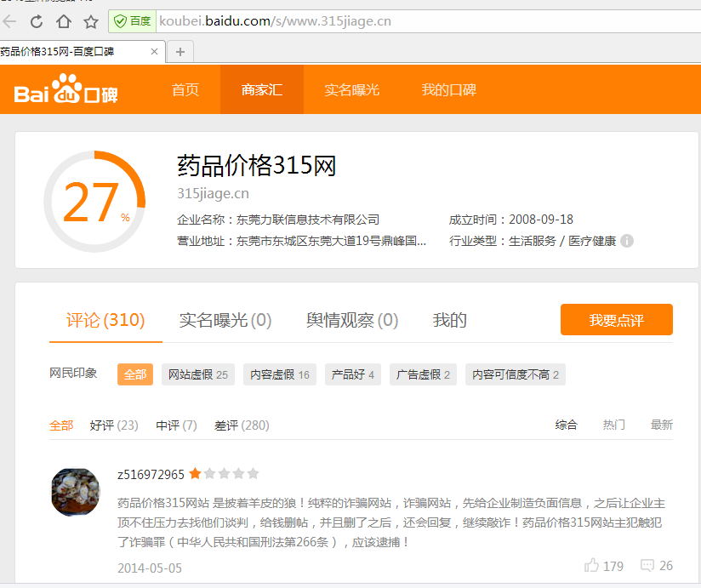Switch to the 舆情观察 (0) tab
701x588 pixels.
[x=352, y=320]
